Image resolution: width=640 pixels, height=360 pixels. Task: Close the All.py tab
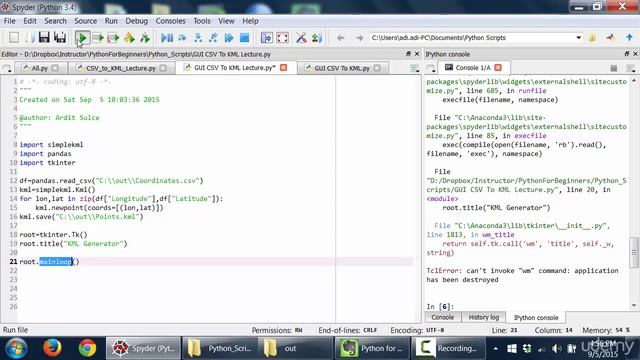pyautogui.click(x=55, y=68)
